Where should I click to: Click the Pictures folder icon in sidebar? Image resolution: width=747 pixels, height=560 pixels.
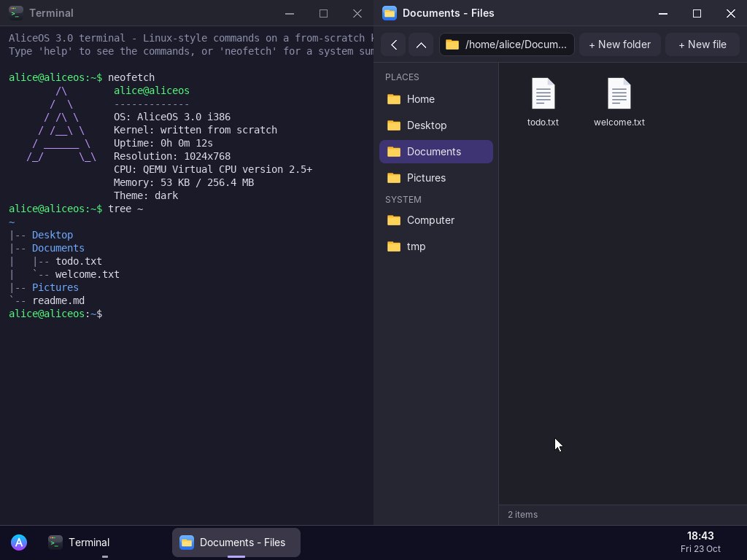(x=394, y=178)
